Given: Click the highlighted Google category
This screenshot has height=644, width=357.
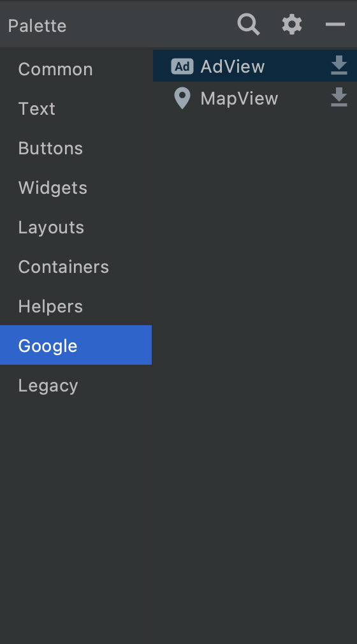Looking at the screenshot, I should (x=76, y=345).
